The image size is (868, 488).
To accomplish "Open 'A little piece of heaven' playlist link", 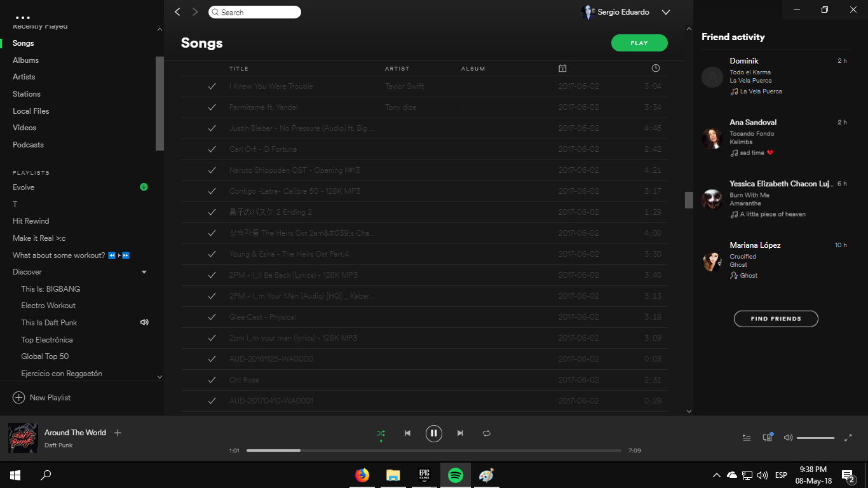I will coord(773,215).
